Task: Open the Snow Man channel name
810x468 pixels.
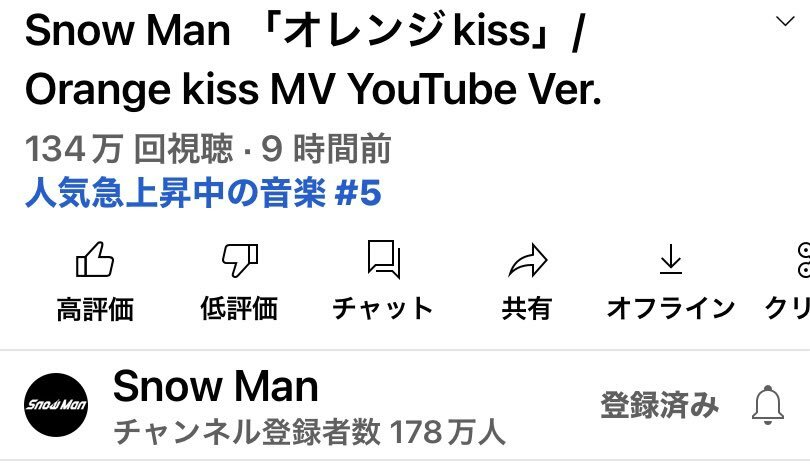Action: (x=215, y=386)
